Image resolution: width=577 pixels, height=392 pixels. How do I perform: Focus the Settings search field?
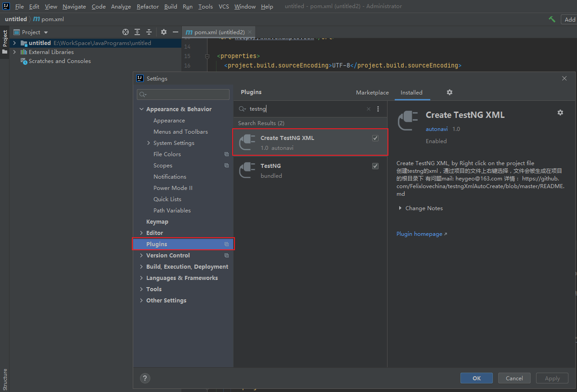[x=183, y=94]
